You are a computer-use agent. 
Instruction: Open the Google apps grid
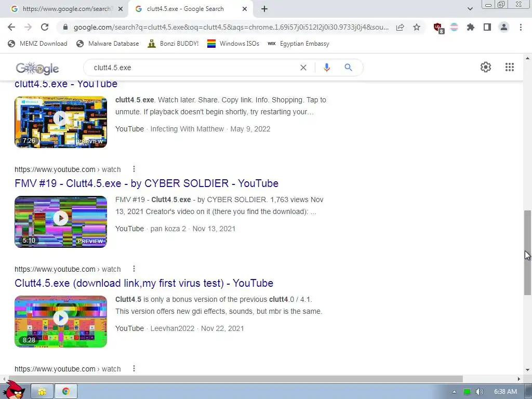509,67
